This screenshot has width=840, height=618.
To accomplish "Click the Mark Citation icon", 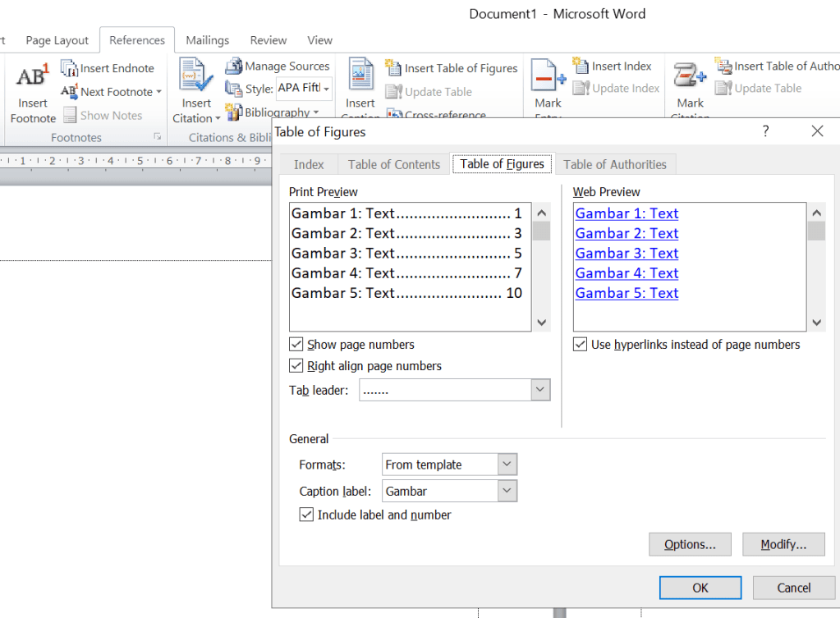I will pyautogui.click(x=690, y=78).
